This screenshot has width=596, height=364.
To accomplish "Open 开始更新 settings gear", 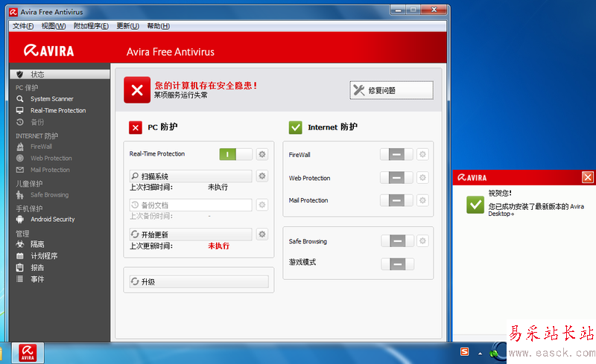I will click(x=262, y=234).
